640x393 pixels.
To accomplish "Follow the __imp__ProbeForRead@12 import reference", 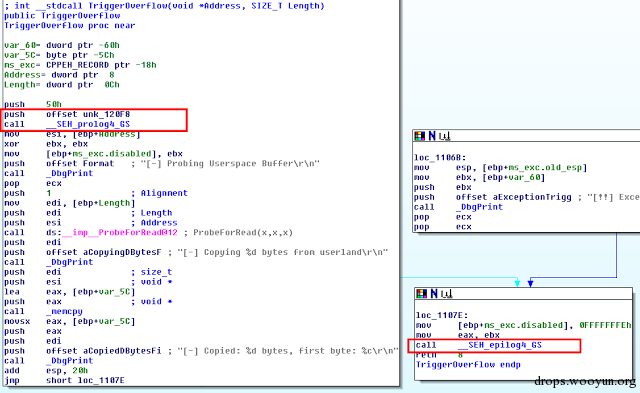I will click(119, 232).
